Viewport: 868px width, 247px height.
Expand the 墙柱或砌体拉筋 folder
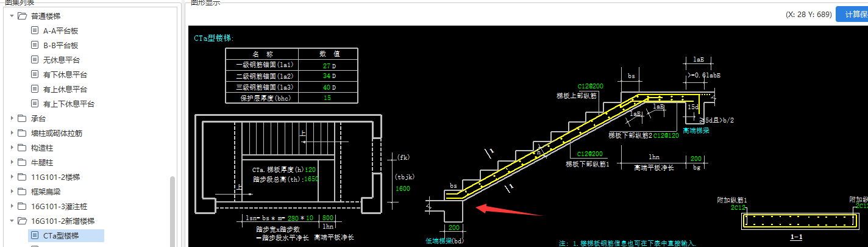pyautogui.click(x=12, y=133)
